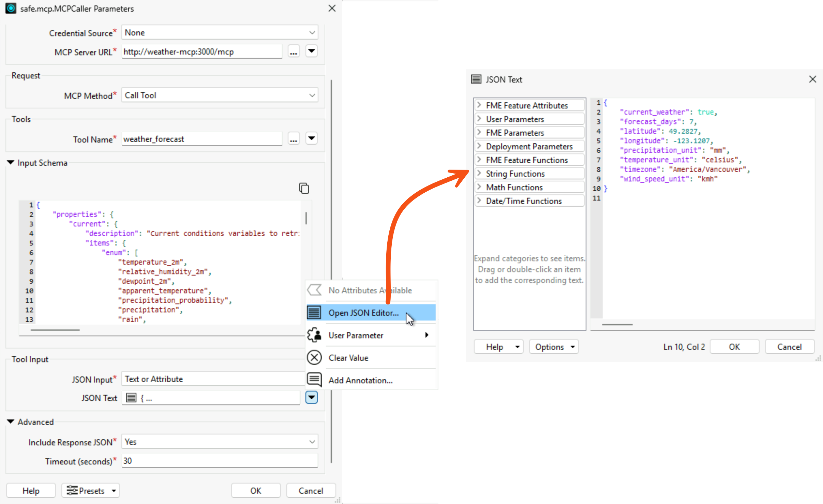Close the MCPCaller Parameters dialog
Screen dimensions: 823x504
click(332, 8)
